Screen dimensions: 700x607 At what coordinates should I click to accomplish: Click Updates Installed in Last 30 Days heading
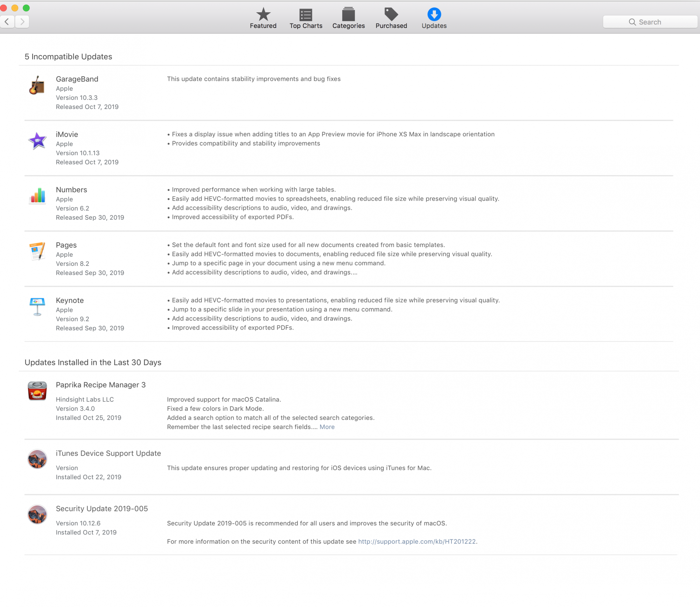93,363
